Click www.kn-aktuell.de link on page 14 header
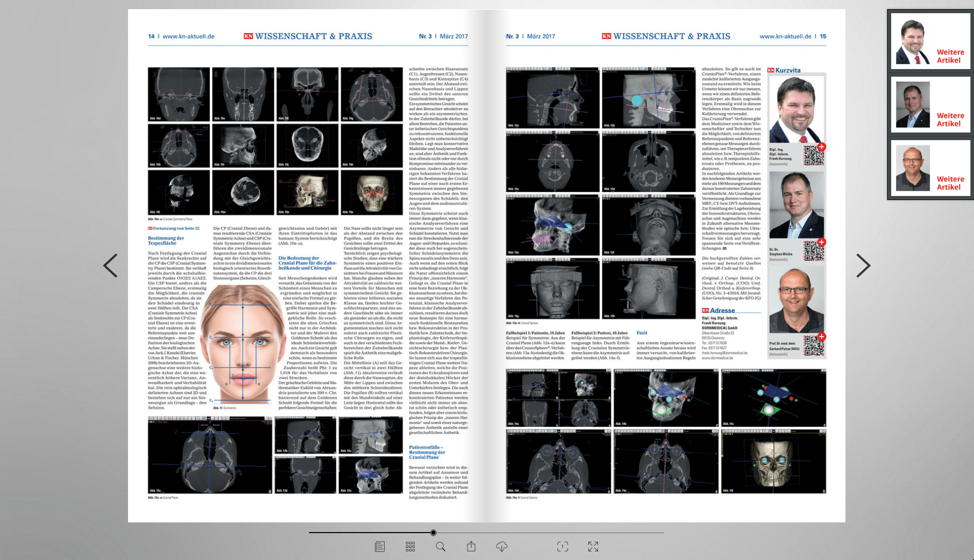The width and height of the screenshot is (974, 560). [x=188, y=37]
